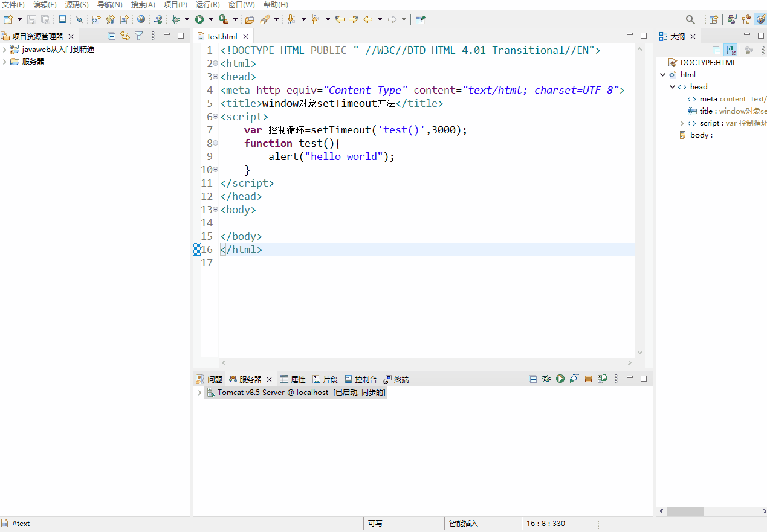Screen dimensions: 767x532
Task: Switch to the 片段 tab
Action: (x=325, y=379)
